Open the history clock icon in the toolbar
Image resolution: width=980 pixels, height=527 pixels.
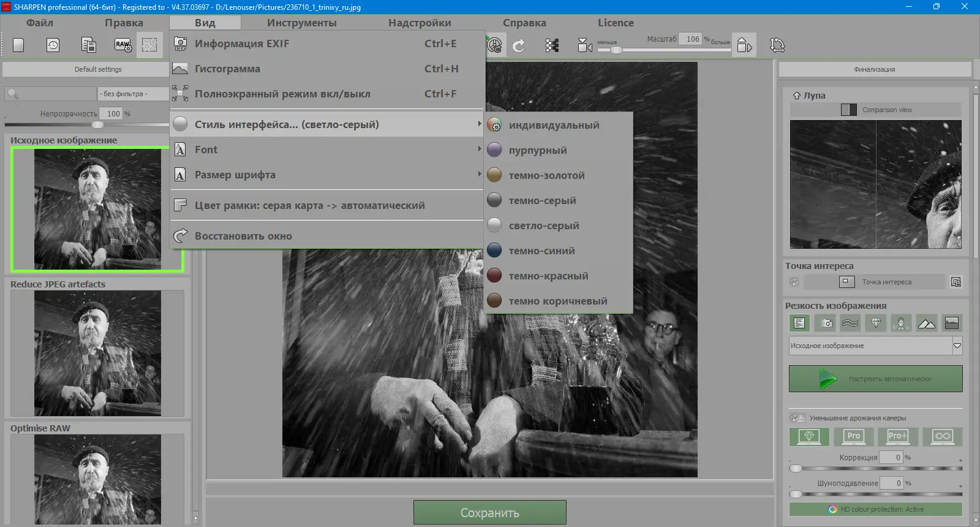coord(53,45)
